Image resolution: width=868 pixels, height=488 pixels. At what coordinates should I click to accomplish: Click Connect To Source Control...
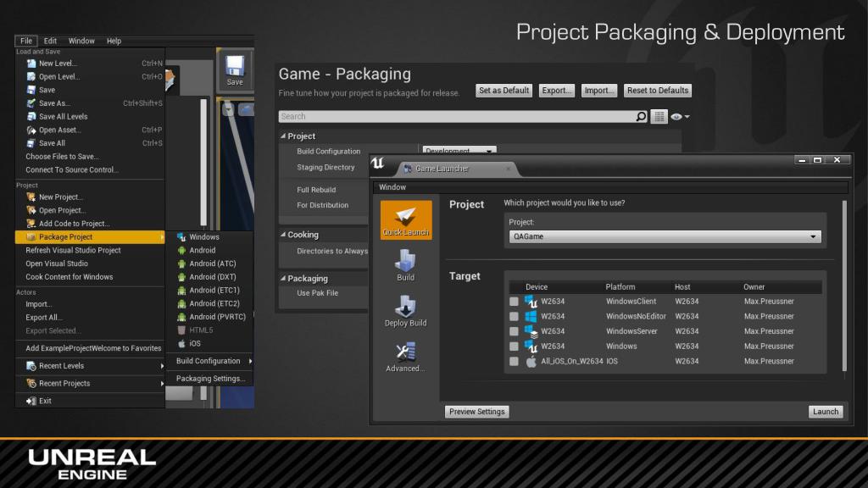click(72, 169)
